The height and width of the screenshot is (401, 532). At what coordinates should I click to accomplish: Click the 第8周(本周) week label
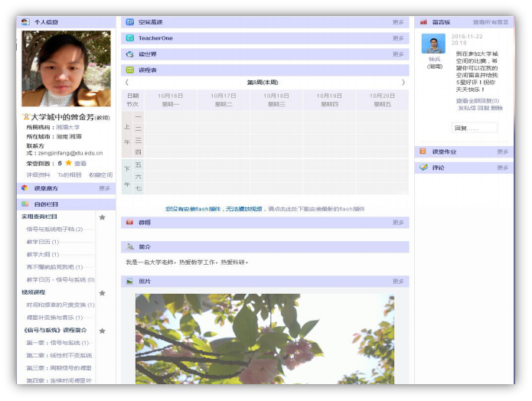pos(263,82)
